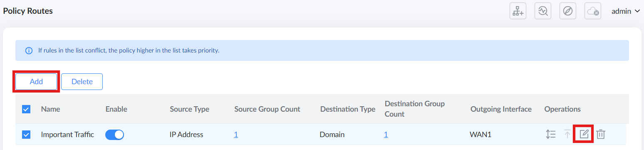The height and width of the screenshot is (150, 644).
Task: Click the info icon in the notice banner
Action: pyautogui.click(x=29, y=50)
